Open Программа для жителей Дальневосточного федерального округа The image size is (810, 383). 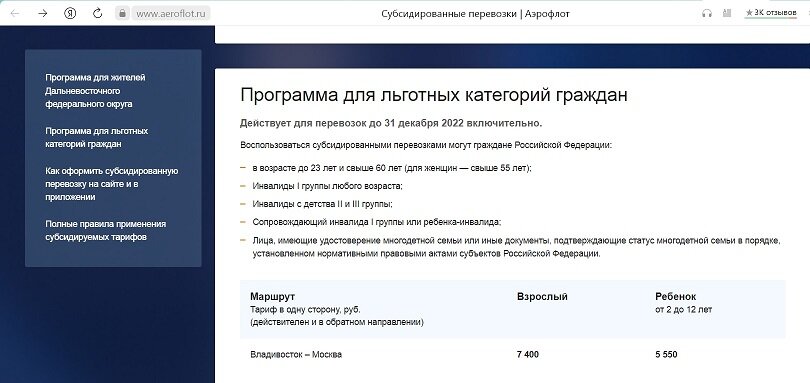coord(96,90)
